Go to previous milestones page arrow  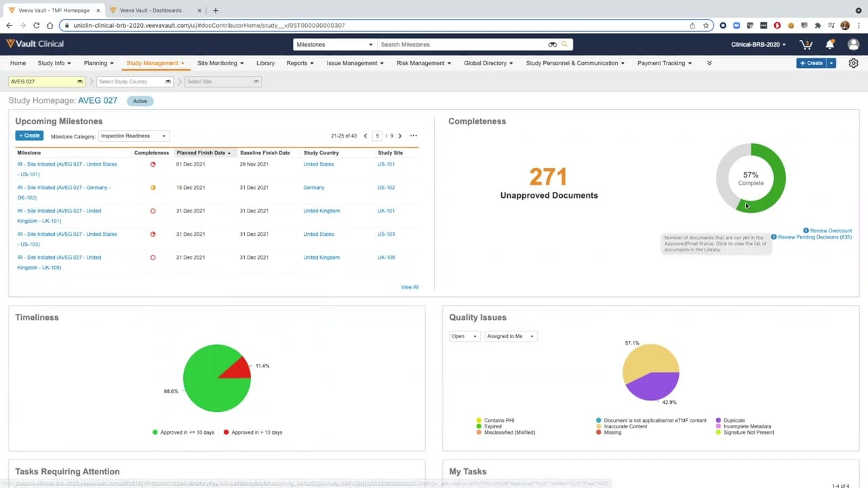(x=366, y=136)
